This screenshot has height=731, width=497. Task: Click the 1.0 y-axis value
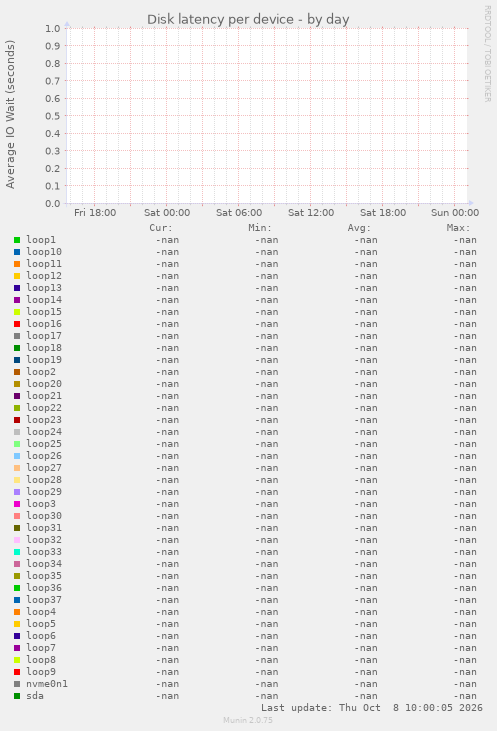point(53,28)
